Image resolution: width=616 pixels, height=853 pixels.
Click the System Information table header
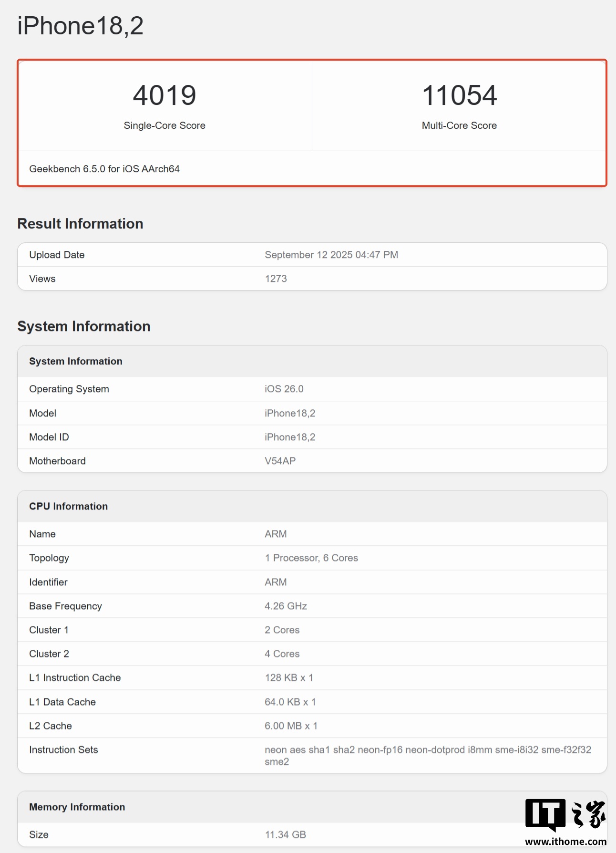click(x=76, y=361)
